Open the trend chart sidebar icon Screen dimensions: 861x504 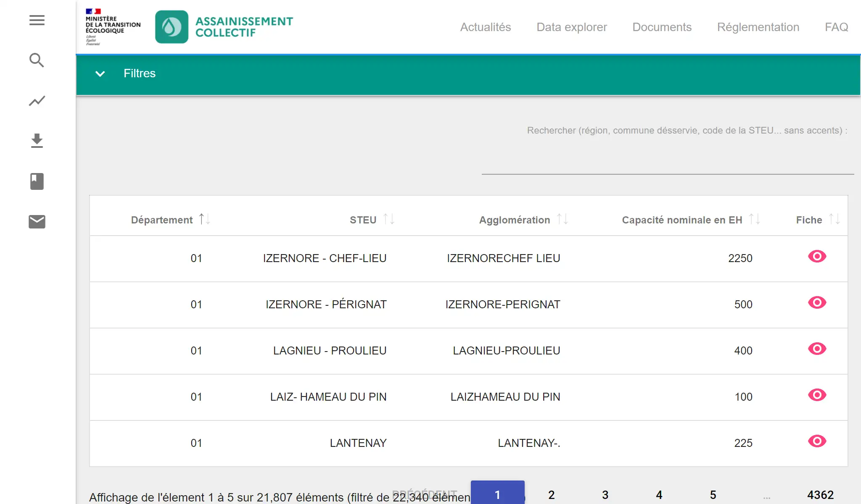pyautogui.click(x=37, y=101)
